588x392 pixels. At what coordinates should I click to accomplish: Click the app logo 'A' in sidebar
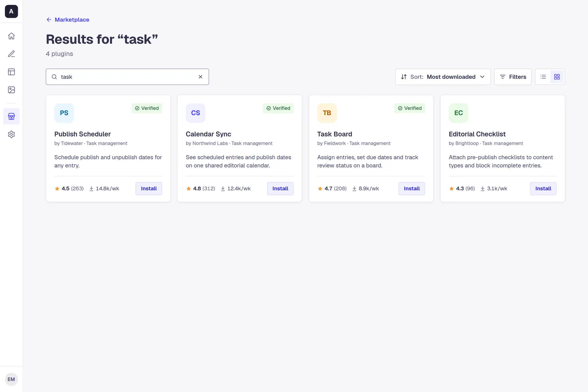(x=11, y=11)
